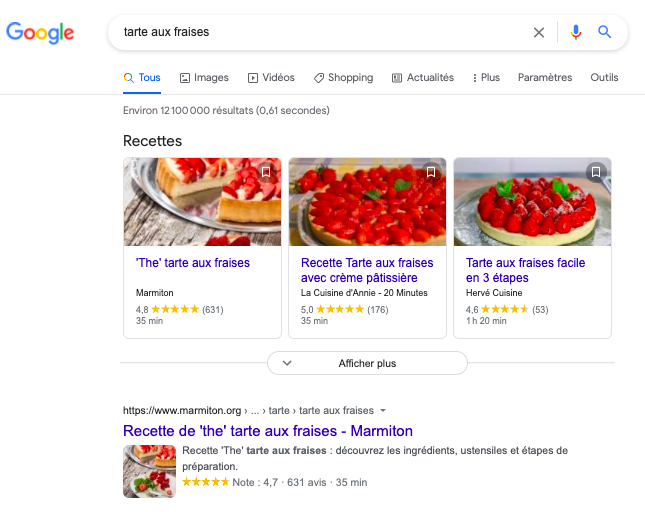Go to the Shopping tab
This screenshot has width=645, height=512.
pyautogui.click(x=343, y=77)
